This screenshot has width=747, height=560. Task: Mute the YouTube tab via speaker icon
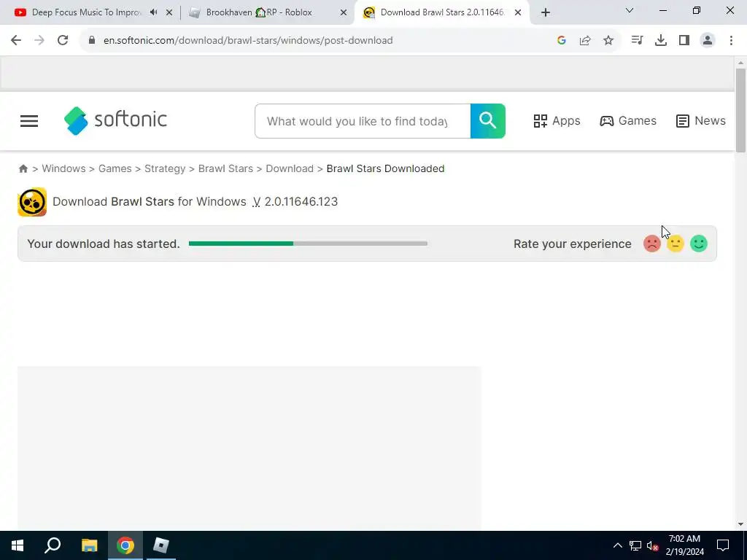(x=153, y=12)
